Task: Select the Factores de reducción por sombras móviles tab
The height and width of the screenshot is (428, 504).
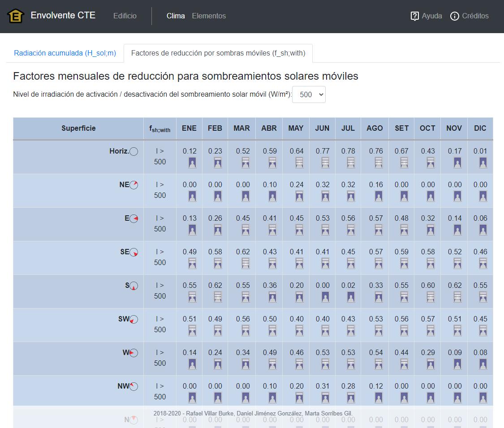Action: 219,53
